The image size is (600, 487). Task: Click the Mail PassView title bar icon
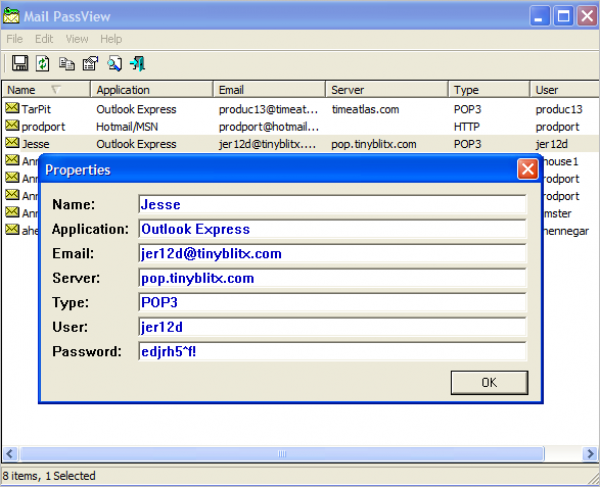tap(11, 16)
